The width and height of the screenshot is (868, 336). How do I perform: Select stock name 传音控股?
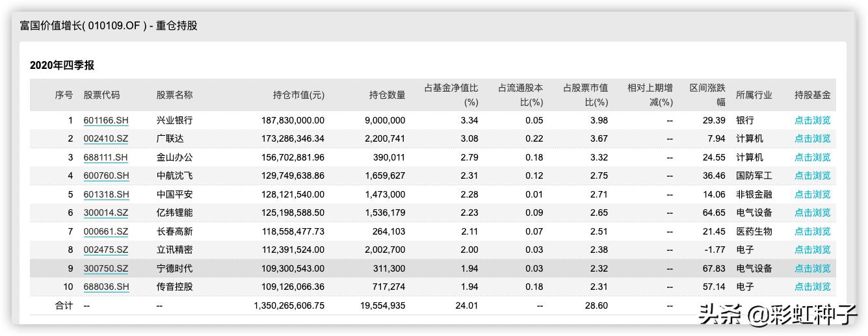tap(174, 287)
